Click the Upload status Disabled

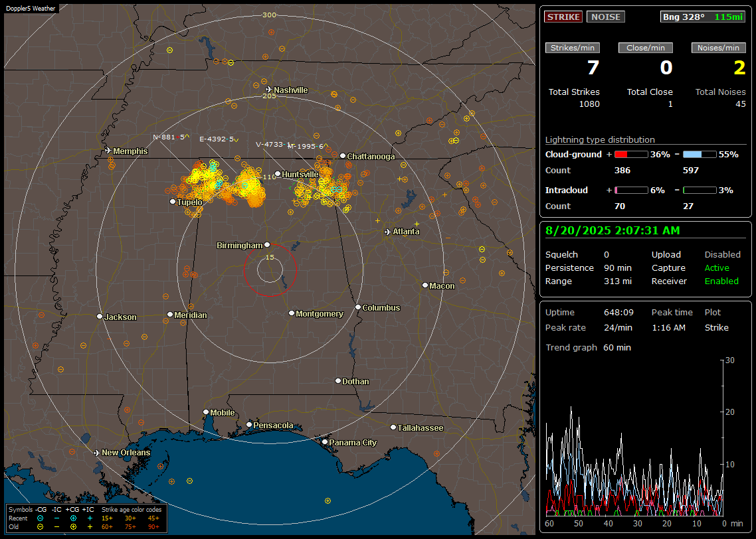tap(722, 255)
